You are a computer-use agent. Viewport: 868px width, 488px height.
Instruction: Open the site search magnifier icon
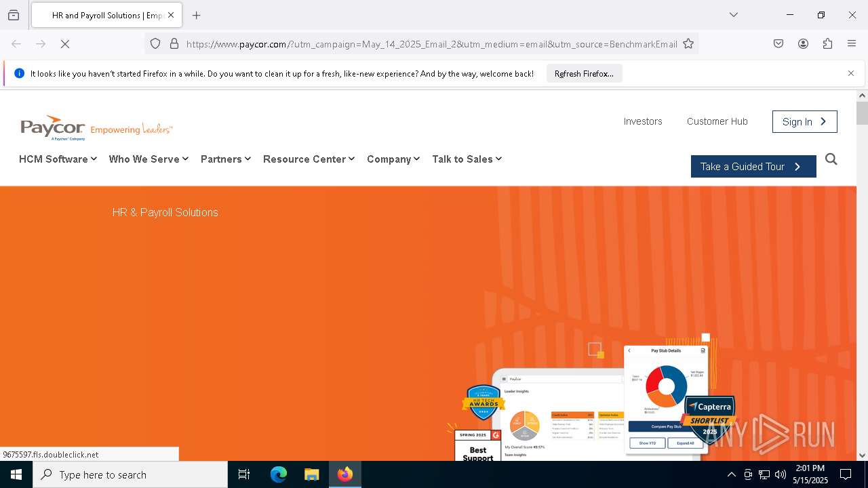click(831, 159)
